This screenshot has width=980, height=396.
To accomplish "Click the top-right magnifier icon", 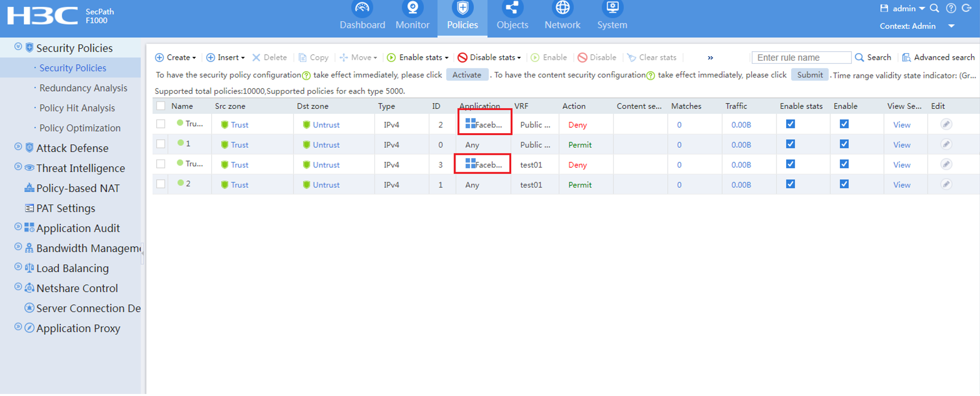I will [x=935, y=8].
